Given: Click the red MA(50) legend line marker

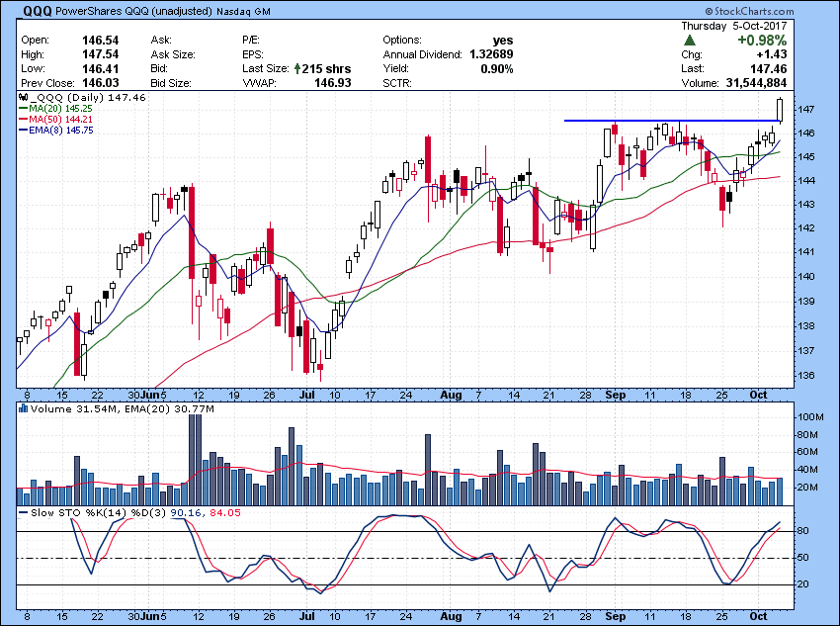Looking at the screenshot, I should 23,120.
